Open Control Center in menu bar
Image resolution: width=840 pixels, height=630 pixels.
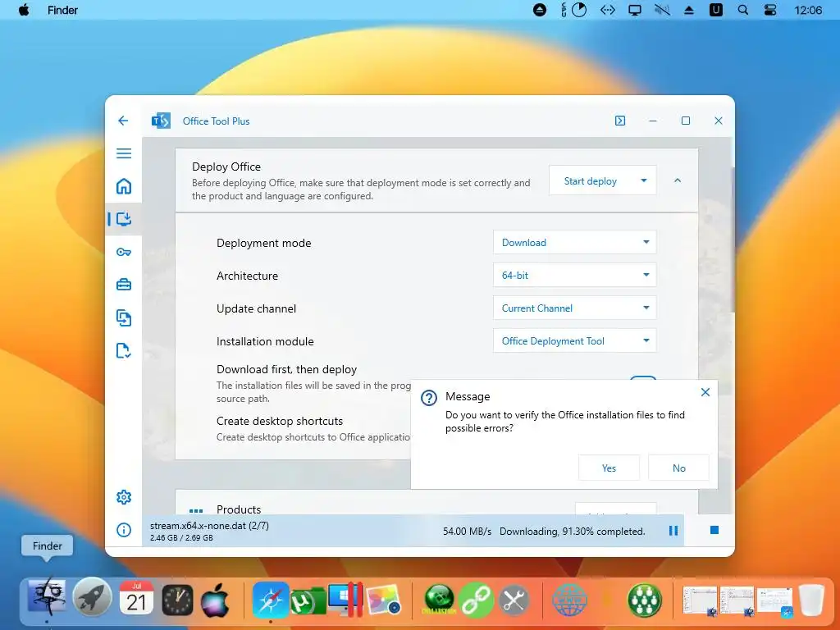click(x=770, y=10)
